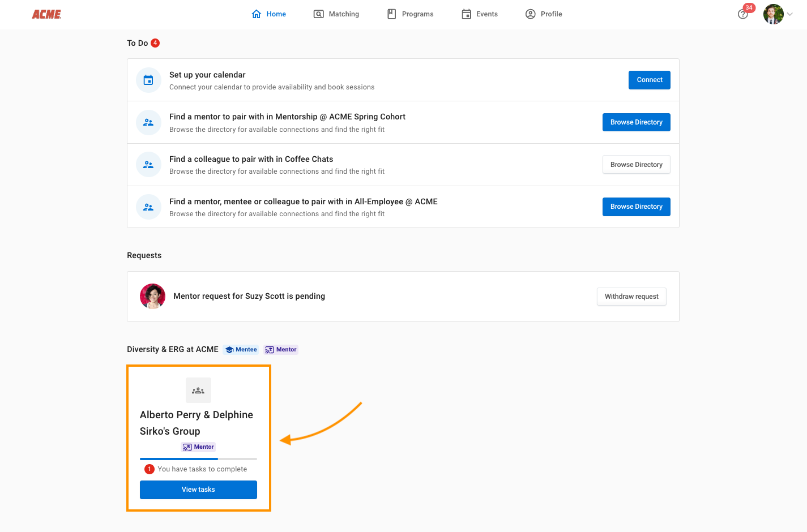
Task: Click the To Do count badge showing 4
Action: pyautogui.click(x=155, y=43)
